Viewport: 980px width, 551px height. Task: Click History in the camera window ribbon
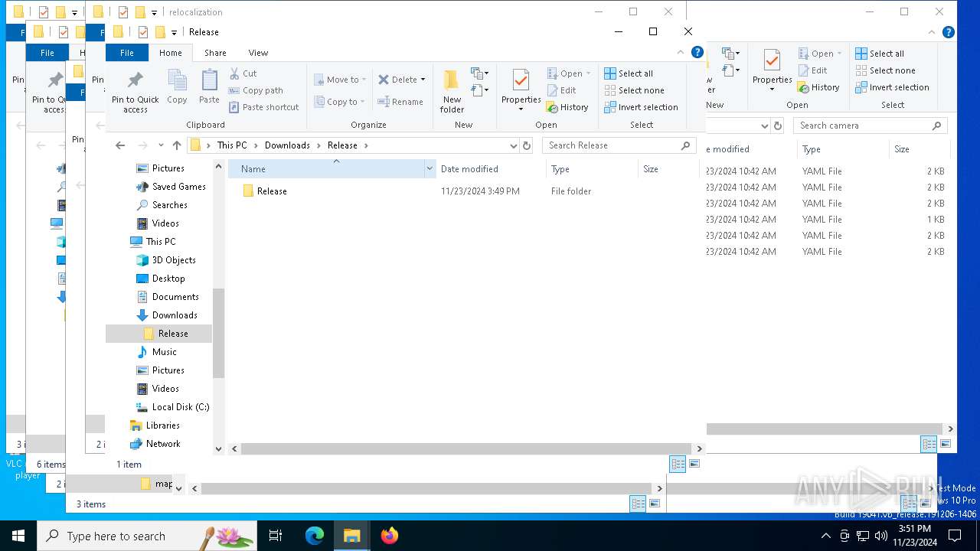coord(819,87)
